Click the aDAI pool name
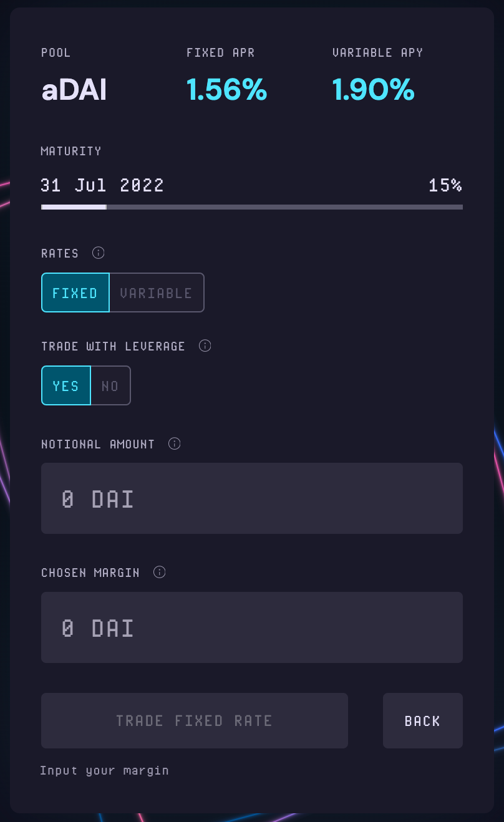The height and width of the screenshot is (822, 504). click(74, 90)
